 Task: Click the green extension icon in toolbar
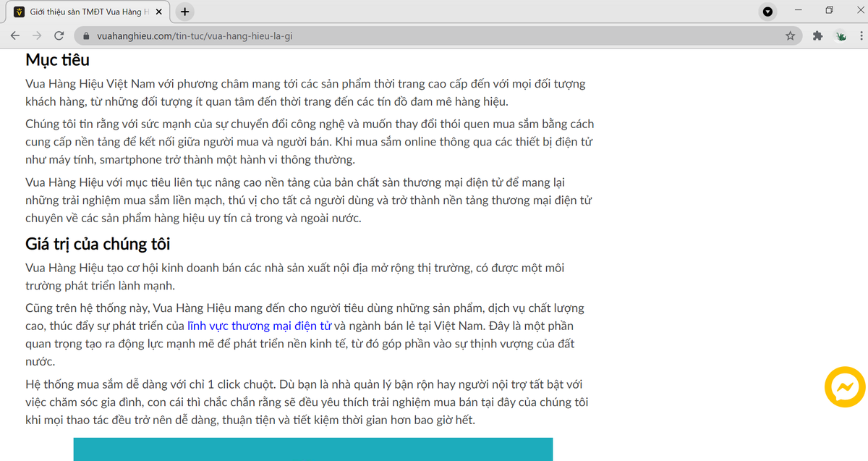[840, 35]
